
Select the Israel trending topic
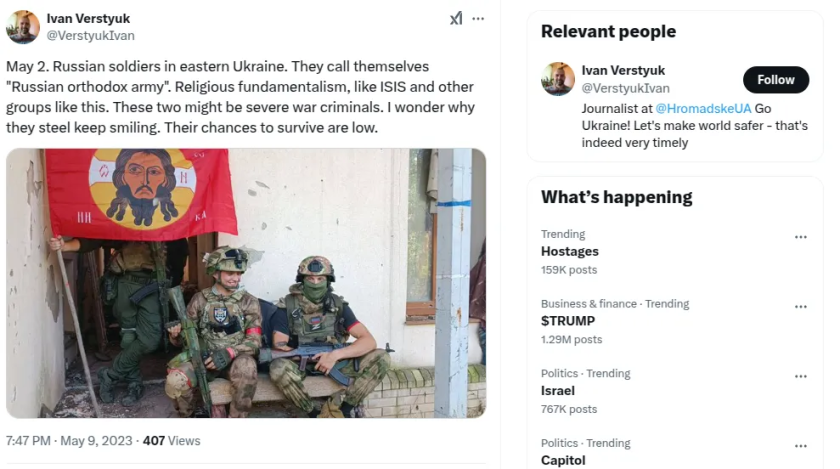pyautogui.click(x=557, y=391)
